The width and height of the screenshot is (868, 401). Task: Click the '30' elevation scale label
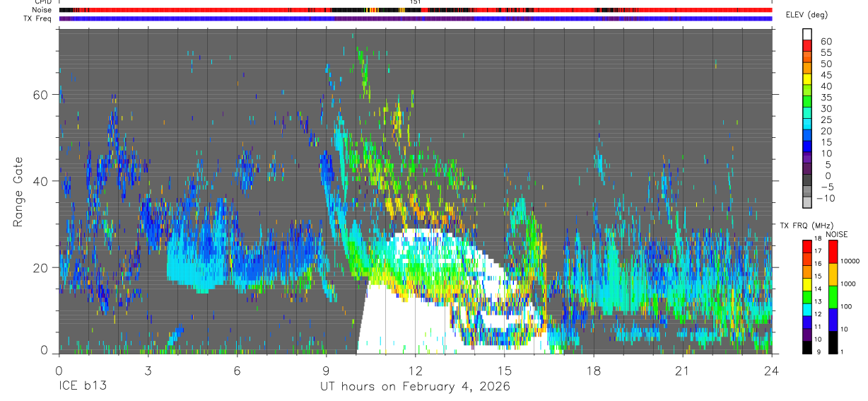826,108
